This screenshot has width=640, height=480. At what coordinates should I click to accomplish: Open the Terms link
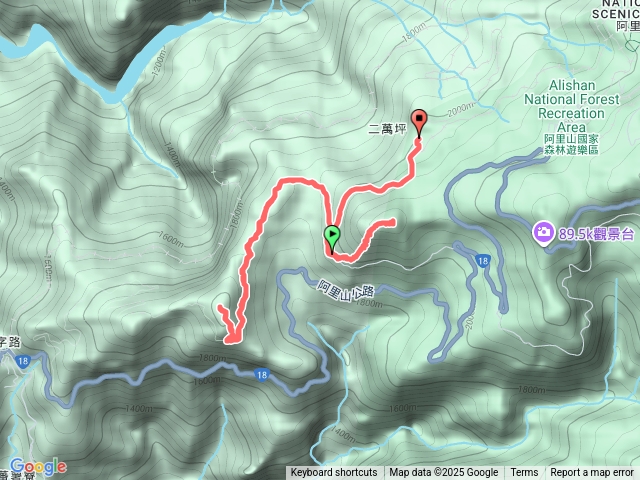pyautogui.click(x=524, y=473)
